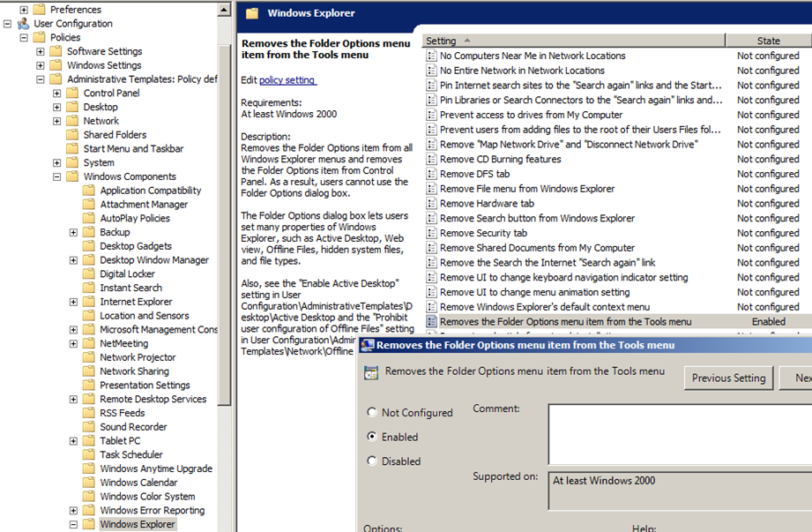Image resolution: width=812 pixels, height=532 pixels.
Task: Select 'No Entire Network in Network Locations'
Action: click(522, 71)
